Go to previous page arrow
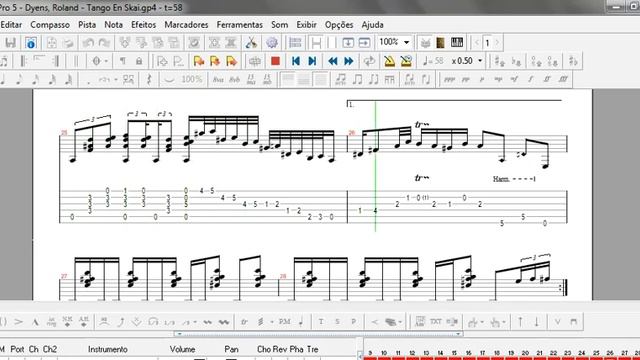The width and height of the screenshot is (640, 360). click(x=477, y=42)
